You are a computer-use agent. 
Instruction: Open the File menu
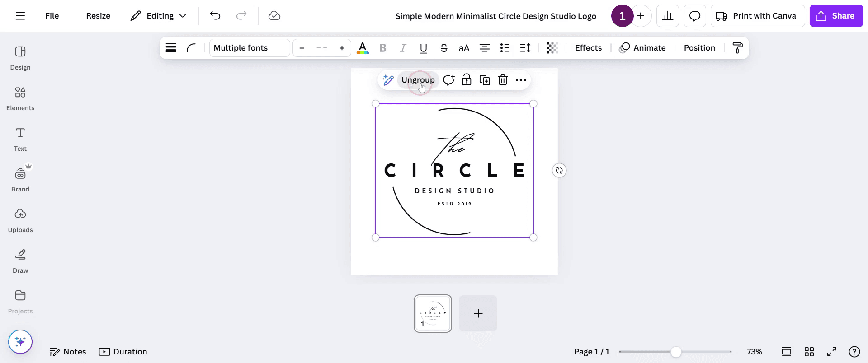coord(52,16)
